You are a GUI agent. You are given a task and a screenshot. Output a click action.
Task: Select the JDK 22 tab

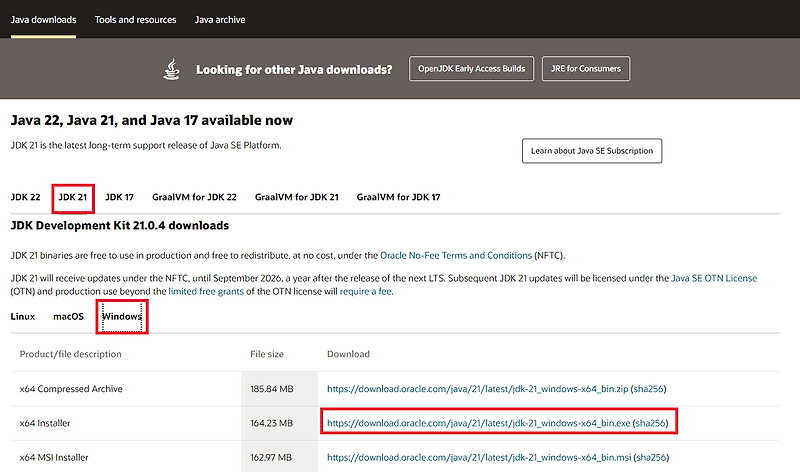(26, 197)
